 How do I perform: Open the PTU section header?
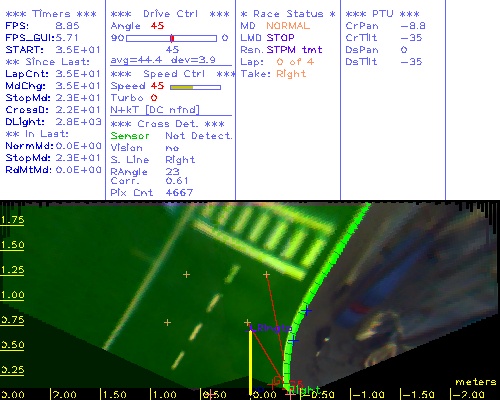382,14
